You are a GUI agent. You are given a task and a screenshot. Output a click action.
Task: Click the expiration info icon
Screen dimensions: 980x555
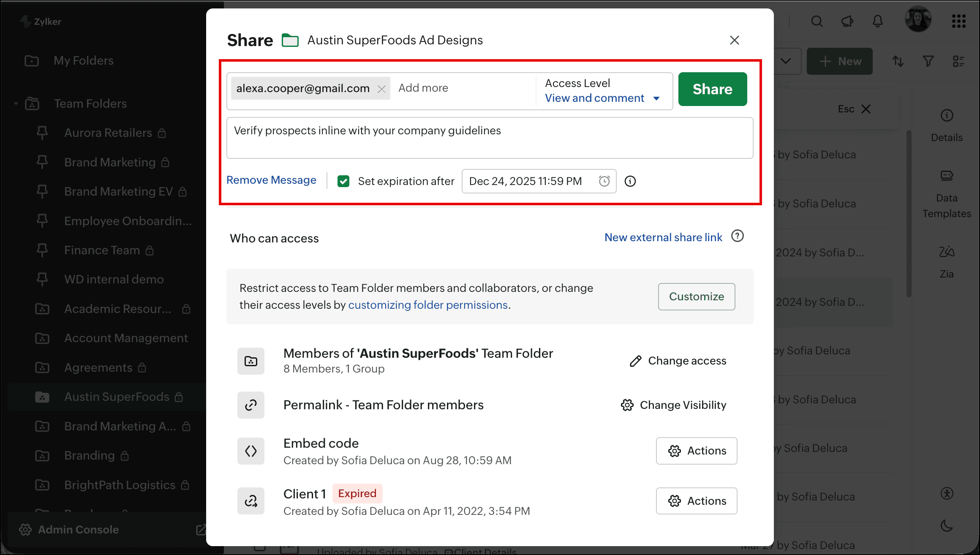pos(630,181)
